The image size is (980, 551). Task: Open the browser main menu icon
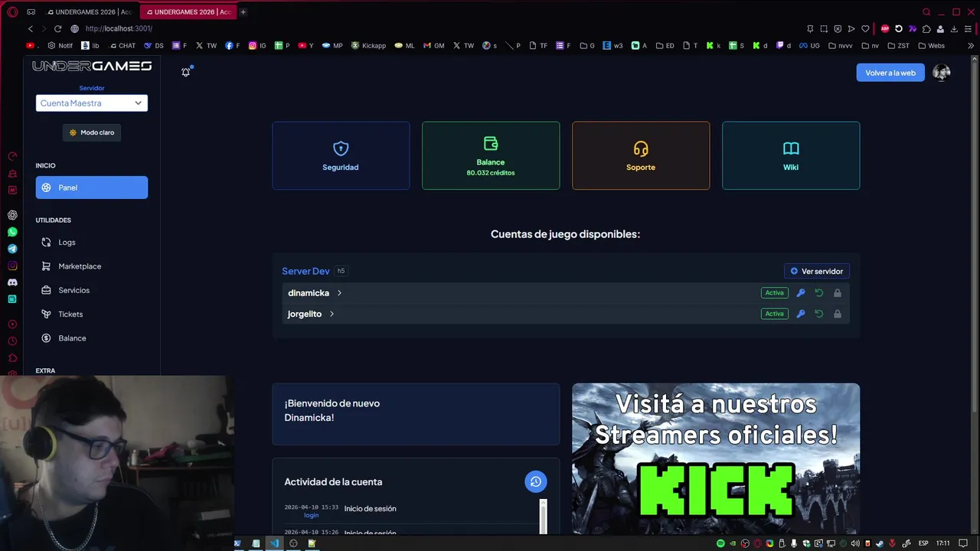(x=968, y=29)
